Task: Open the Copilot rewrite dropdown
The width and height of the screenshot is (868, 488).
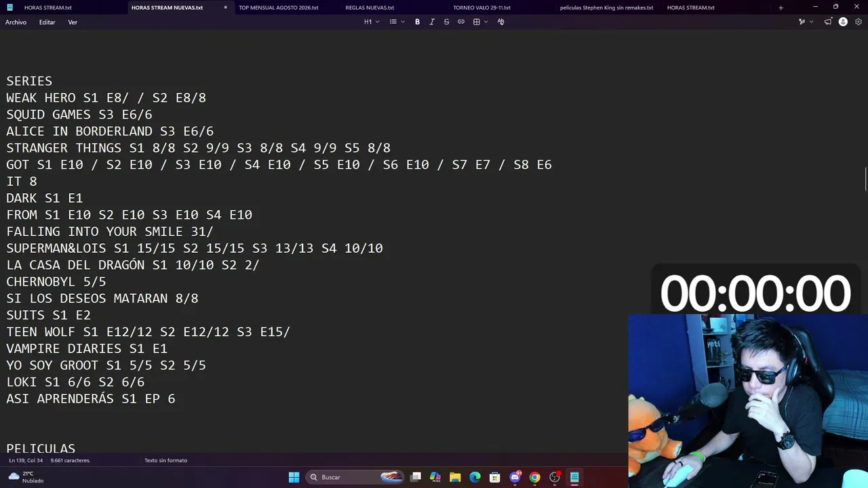Action: pos(806,22)
